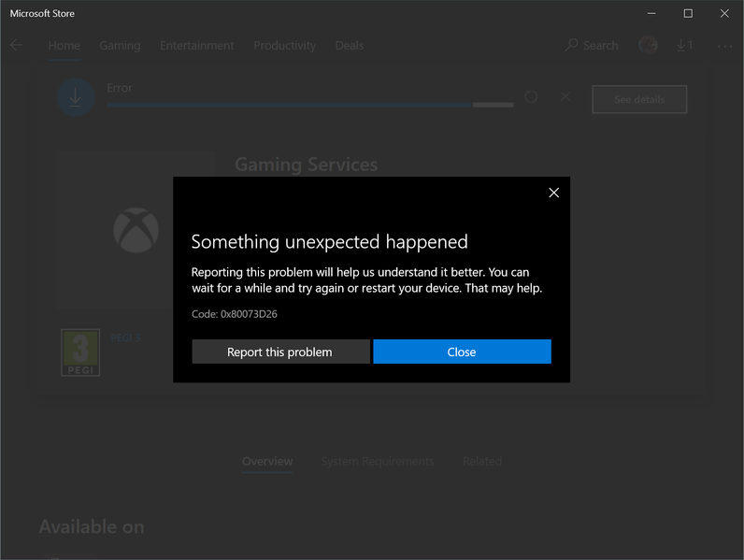This screenshot has height=560, width=744.
Task: Open the three-dot See more menu
Action: [x=725, y=45]
